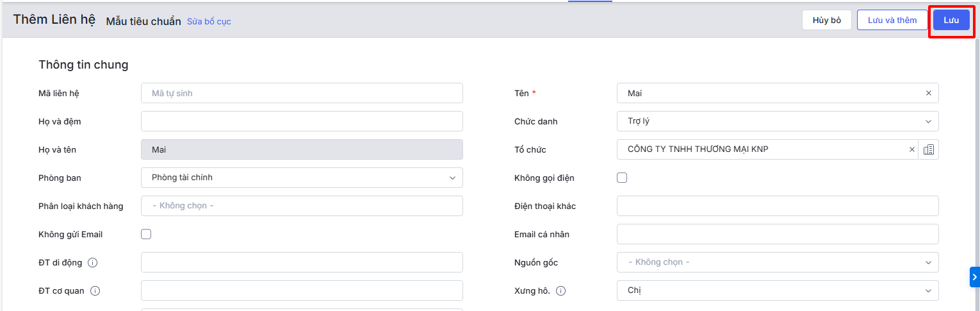
Task: Clear the Tổ chức organization value
Action: coord(912,149)
